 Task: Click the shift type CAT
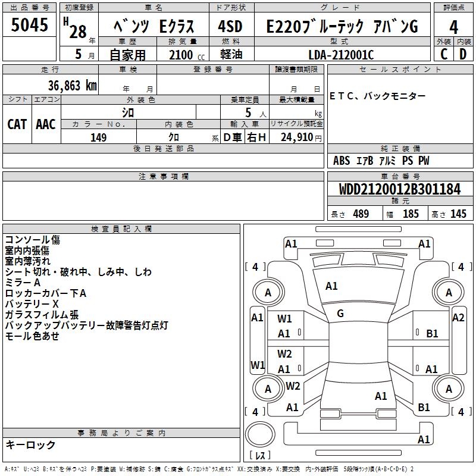(17, 124)
